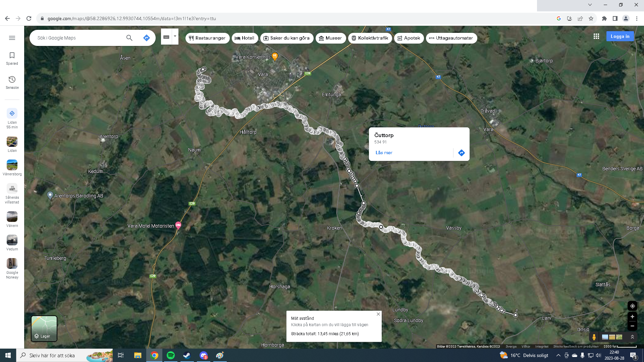Screen dimensions: 644x362
Task: Expand the imagery strip chevron
Action: [632, 337]
